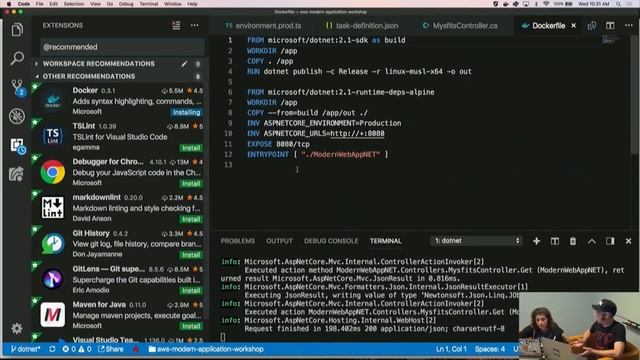Click the edit pencil for workspace recommendations
Viewport: 640px width, 360px height.
[x=184, y=64]
